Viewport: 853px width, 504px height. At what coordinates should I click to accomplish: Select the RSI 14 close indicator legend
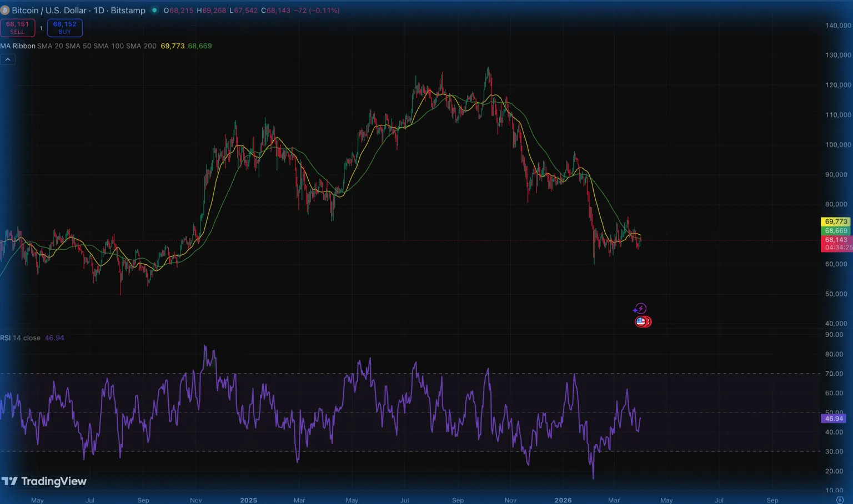tap(21, 338)
